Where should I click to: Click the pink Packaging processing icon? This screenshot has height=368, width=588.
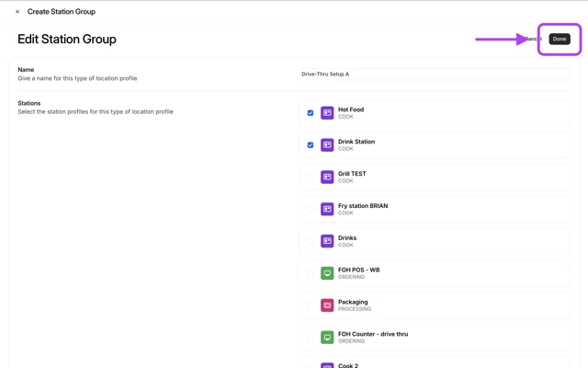[x=327, y=305]
